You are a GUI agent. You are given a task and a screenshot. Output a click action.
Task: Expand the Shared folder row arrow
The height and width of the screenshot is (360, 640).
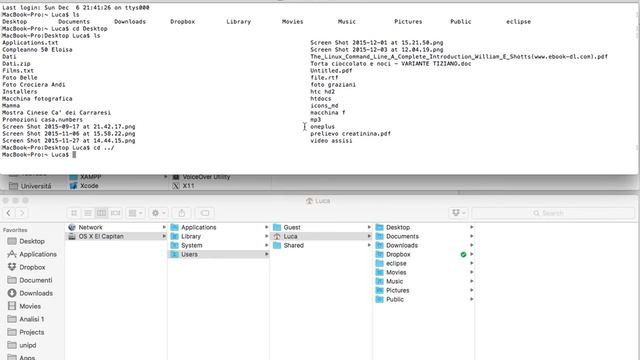369,245
